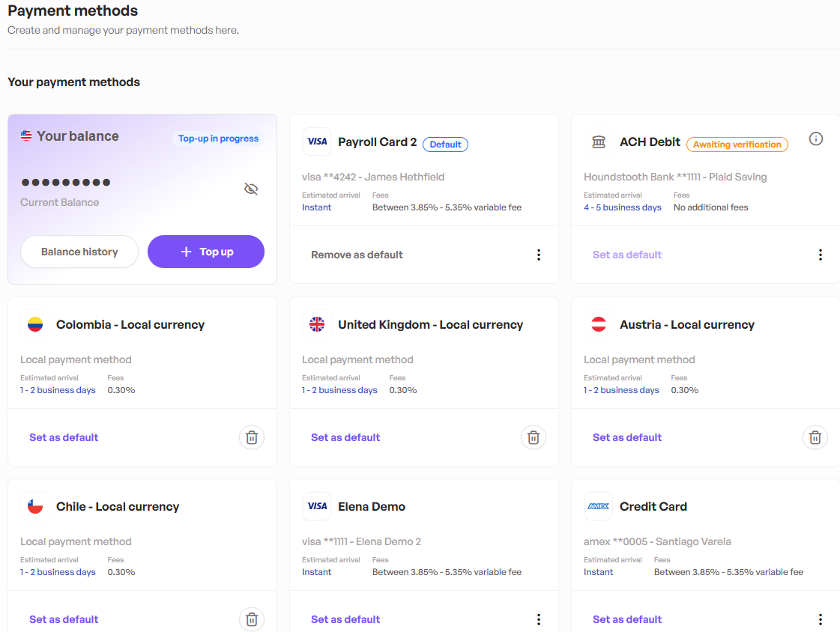Click the 'Payment methods' page heading

(73, 10)
